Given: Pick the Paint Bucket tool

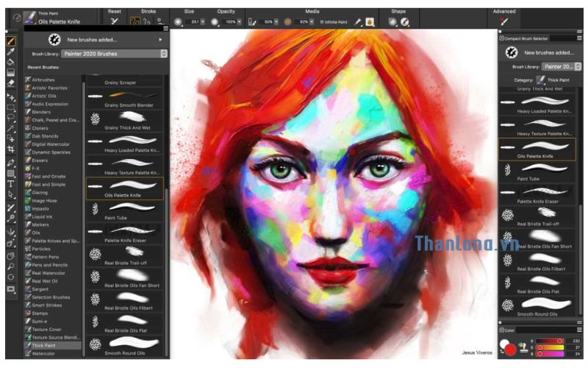Looking at the screenshot, I should tap(10, 62).
